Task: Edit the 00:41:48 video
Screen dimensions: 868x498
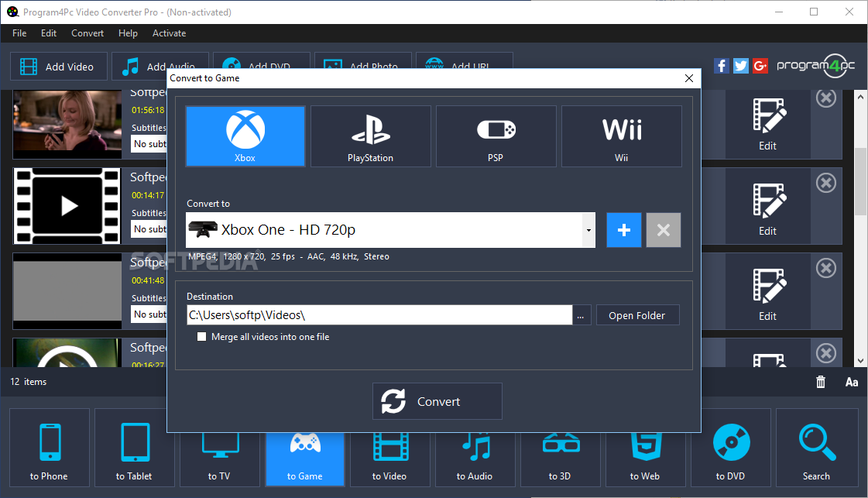Action: [768, 291]
